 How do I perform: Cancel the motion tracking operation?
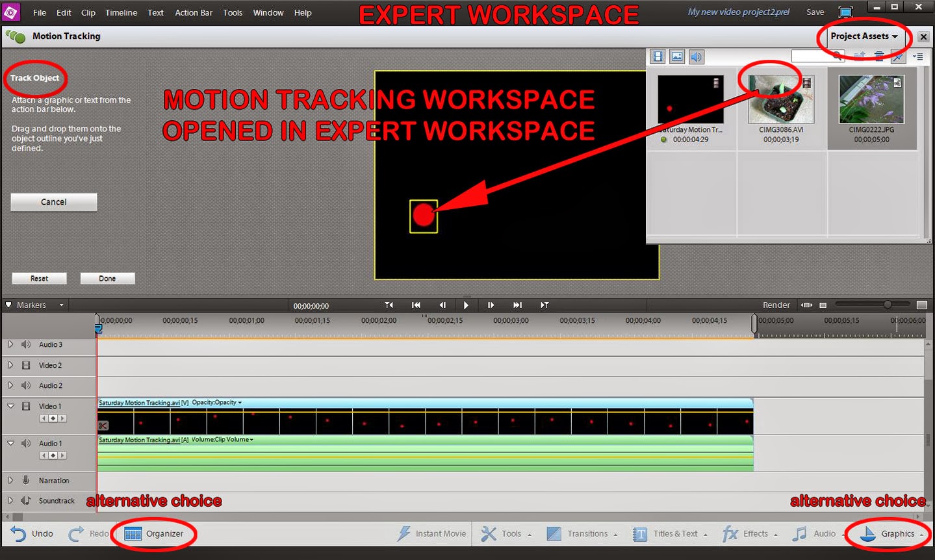pos(53,202)
